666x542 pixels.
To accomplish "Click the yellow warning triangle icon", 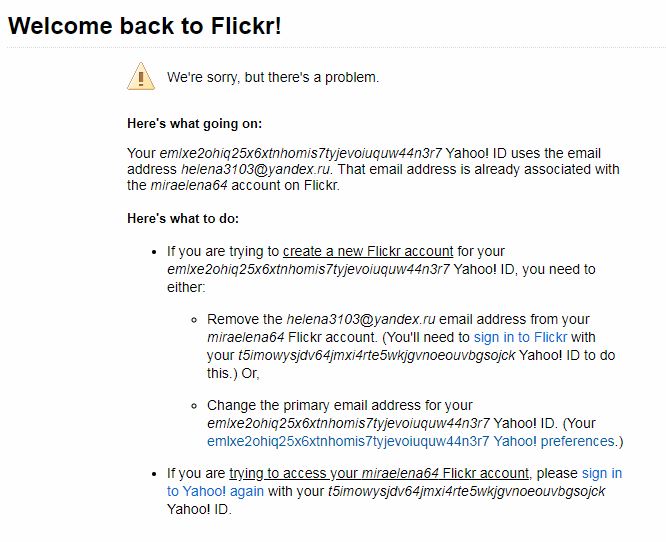I will click(x=141, y=76).
